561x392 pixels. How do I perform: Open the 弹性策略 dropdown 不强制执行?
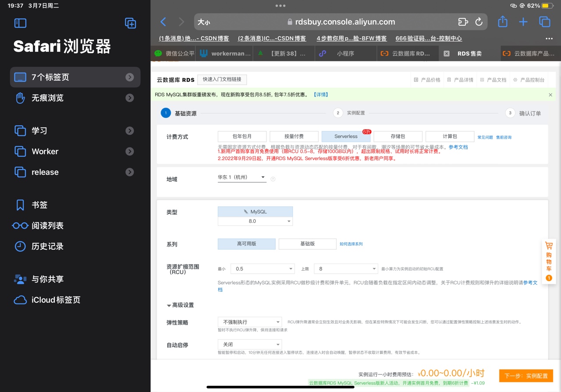click(x=250, y=322)
